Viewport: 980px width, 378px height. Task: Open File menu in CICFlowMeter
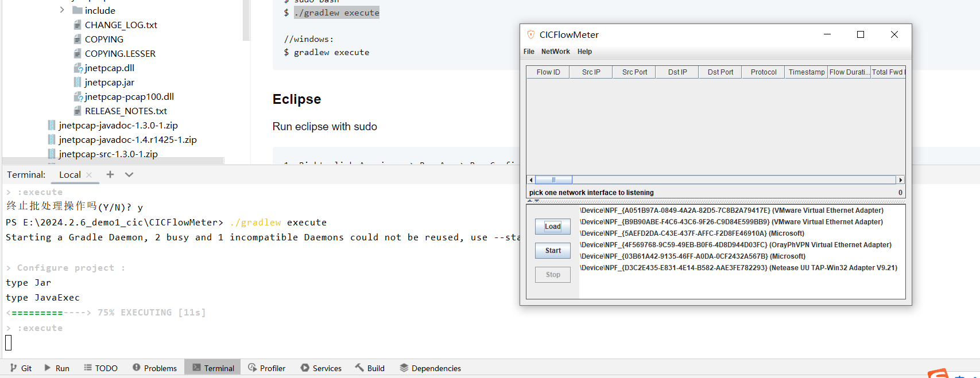(x=529, y=52)
